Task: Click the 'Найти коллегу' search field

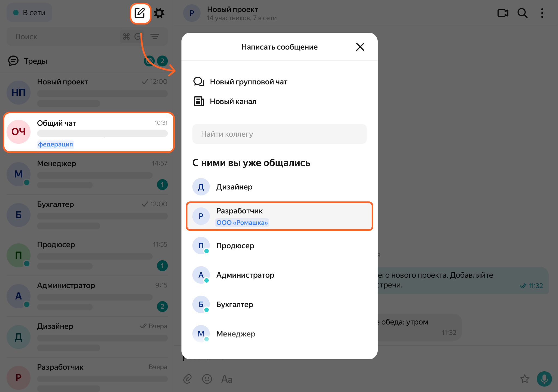Action: tap(279, 134)
